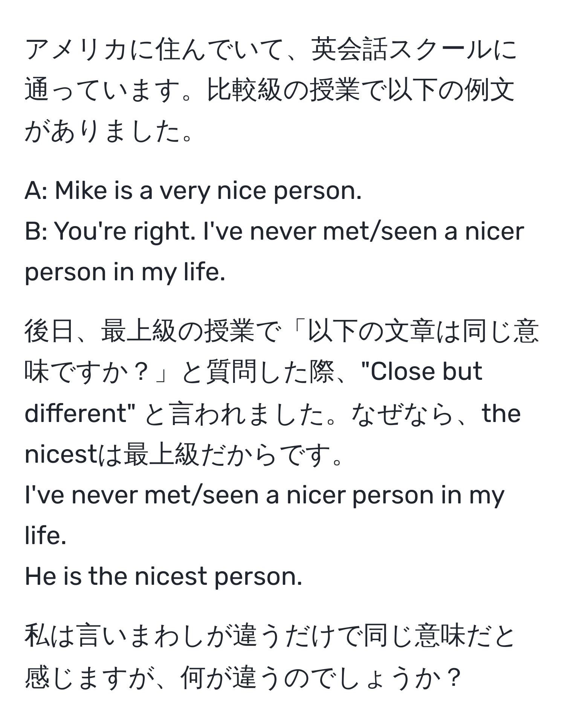Click the word '比較級' in the first paragraph

[x=245, y=91]
